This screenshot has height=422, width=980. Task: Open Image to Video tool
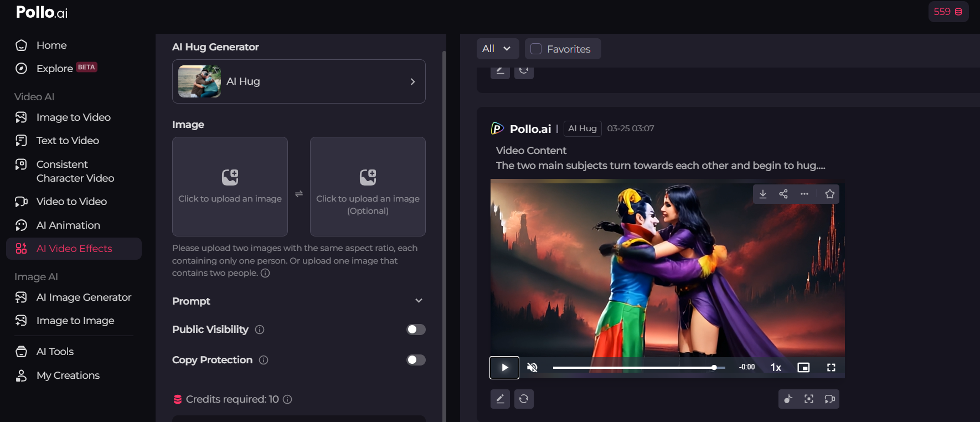tap(73, 117)
